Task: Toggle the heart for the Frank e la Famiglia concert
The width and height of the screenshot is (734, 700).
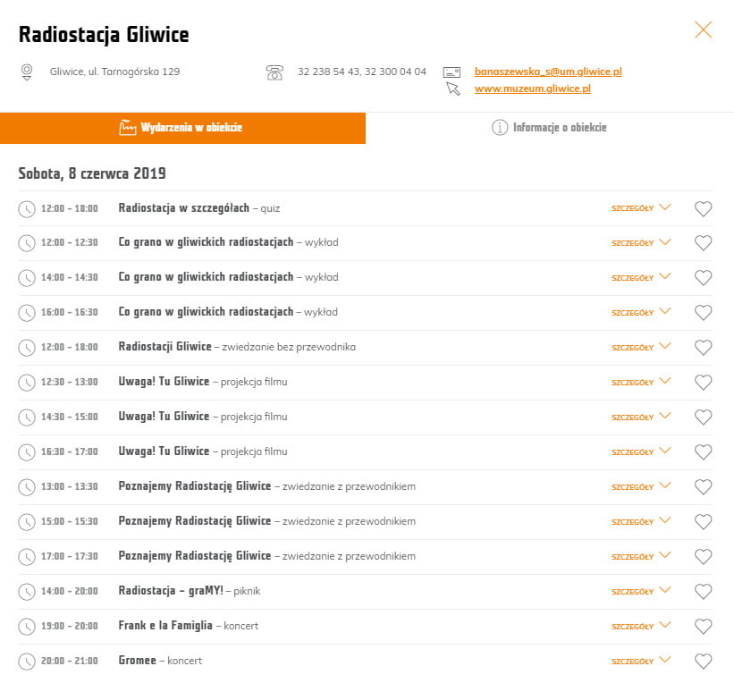Action: (x=704, y=627)
